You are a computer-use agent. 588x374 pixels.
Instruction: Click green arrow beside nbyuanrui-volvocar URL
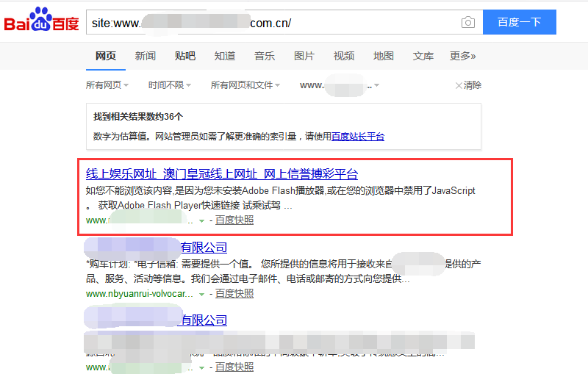tap(201, 294)
